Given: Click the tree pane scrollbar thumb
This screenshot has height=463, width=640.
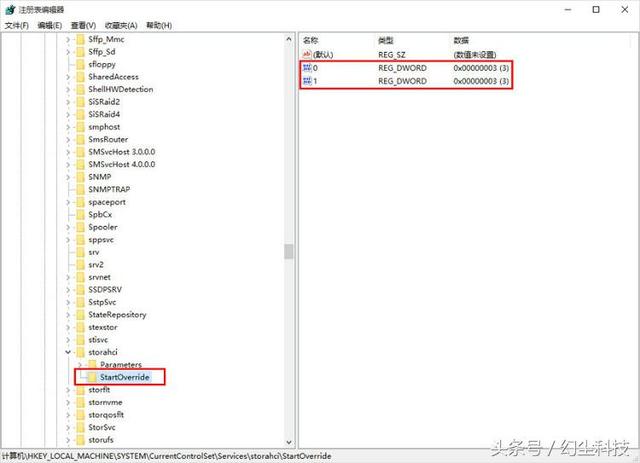Looking at the screenshot, I should (x=289, y=252).
